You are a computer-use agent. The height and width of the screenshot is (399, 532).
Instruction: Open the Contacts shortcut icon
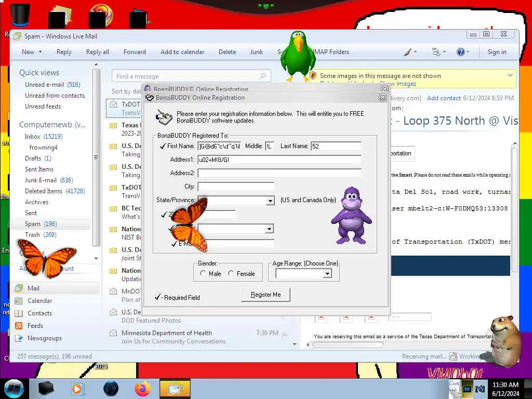pyautogui.click(x=19, y=313)
